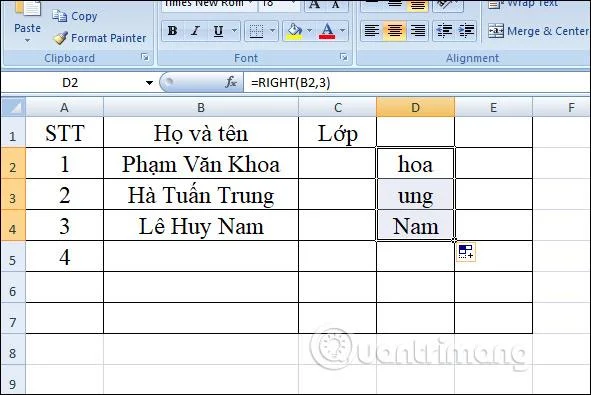Select column F header
The image size is (591, 395).
click(x=562, y=107)
